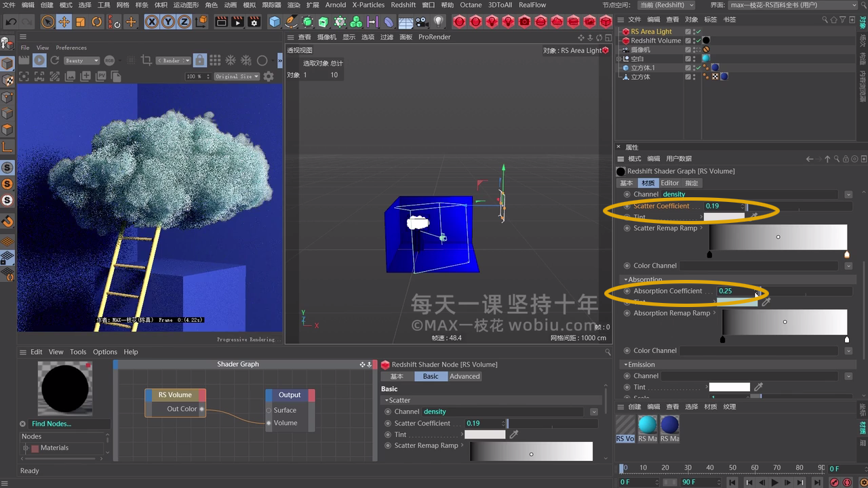The height and width of the screenshot is (488, 868).
Task: Select the spline Pen tool
Action: 291,22
